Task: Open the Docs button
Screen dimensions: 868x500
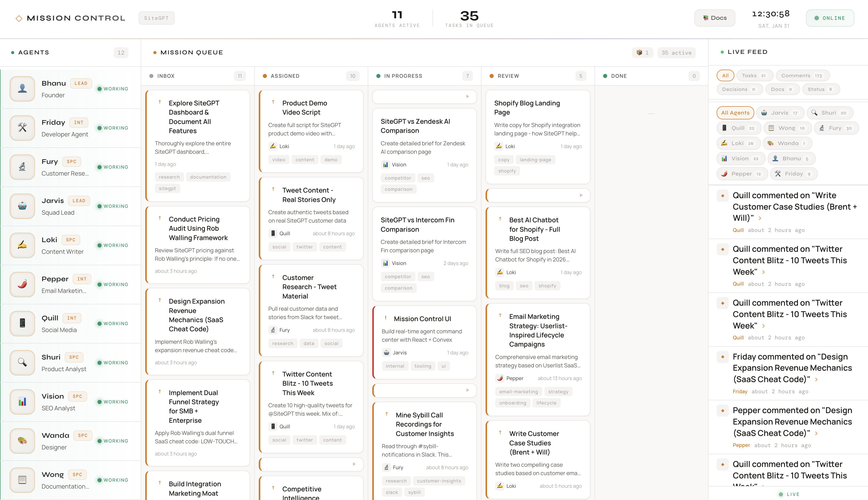Action: pos(715,18)
